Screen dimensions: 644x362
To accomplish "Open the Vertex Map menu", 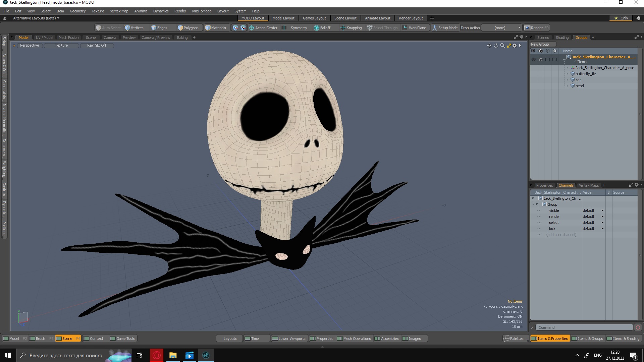I will [x=119, y=11].
